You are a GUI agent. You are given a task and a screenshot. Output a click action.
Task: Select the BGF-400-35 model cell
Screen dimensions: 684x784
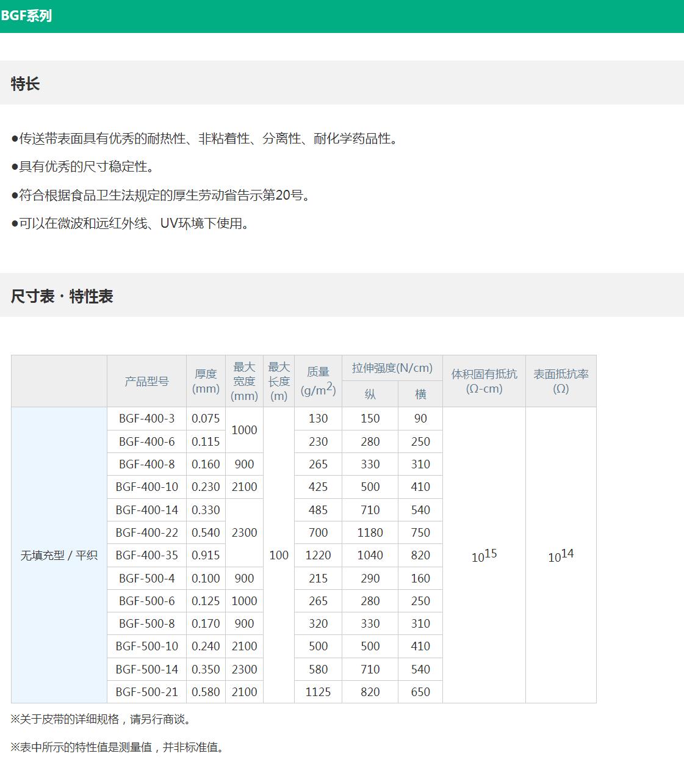146,555
